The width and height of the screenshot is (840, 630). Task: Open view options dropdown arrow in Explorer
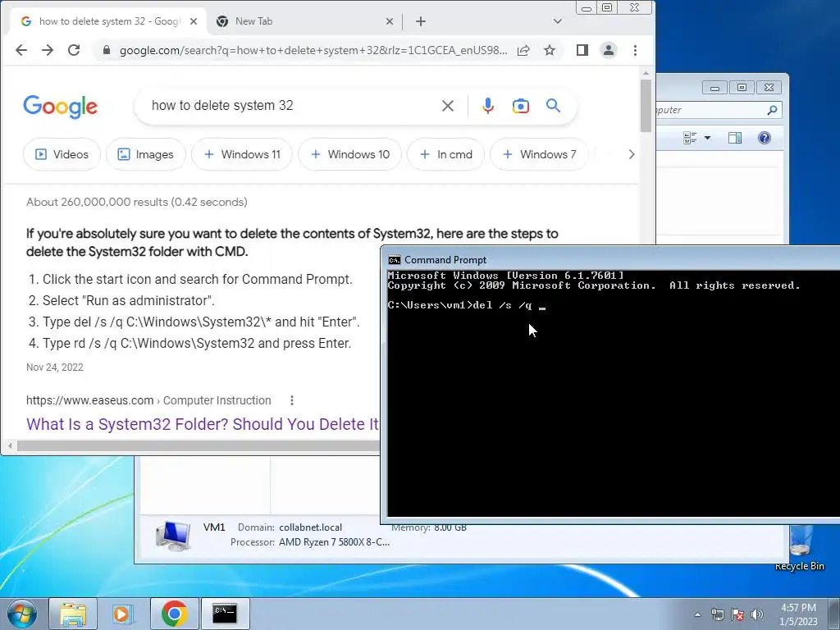coord(707,138)
